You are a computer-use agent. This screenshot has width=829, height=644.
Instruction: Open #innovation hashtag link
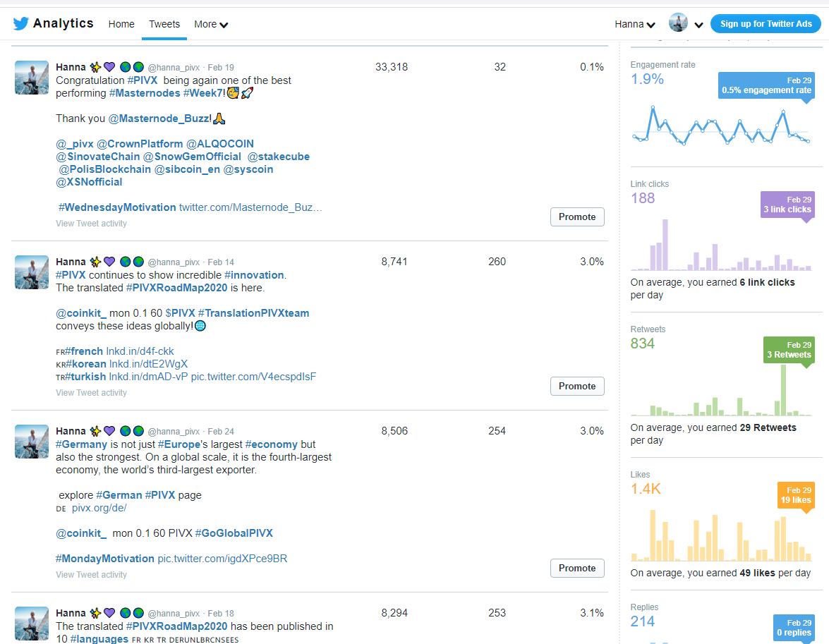254,275
